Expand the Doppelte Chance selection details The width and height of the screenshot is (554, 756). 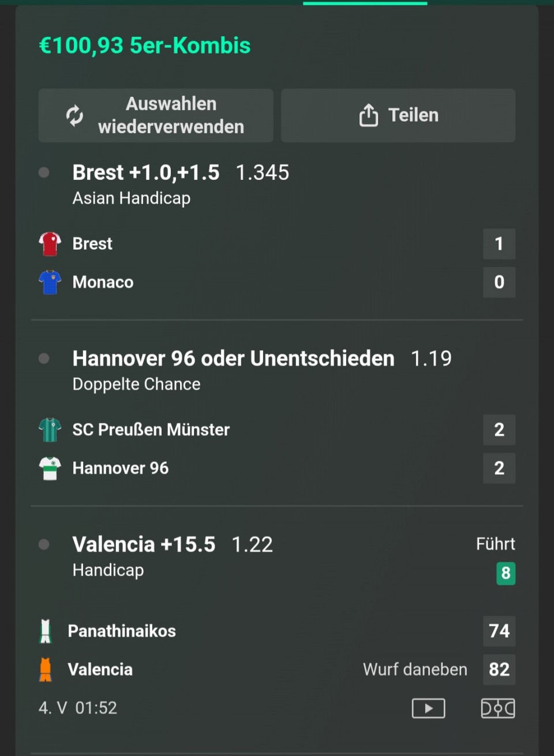136,384
